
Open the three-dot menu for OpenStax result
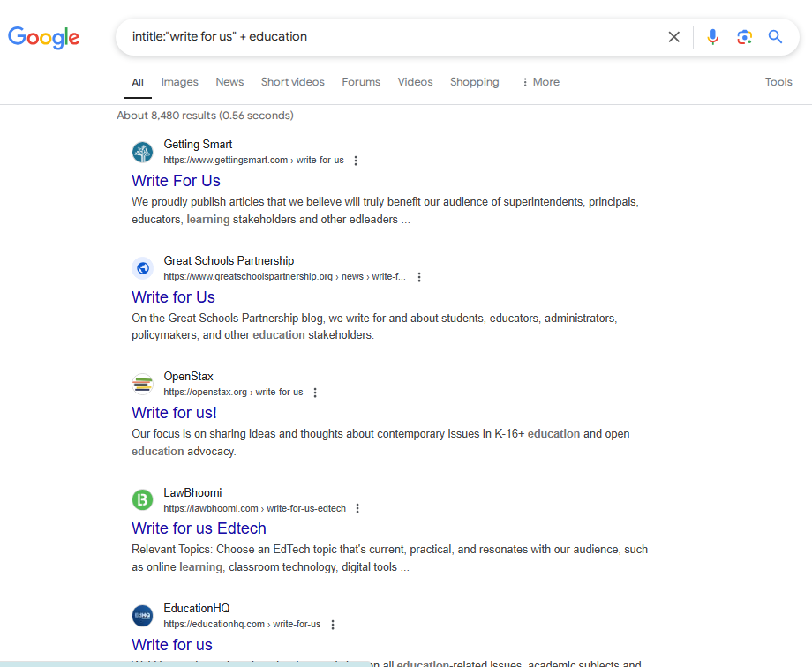click(x=315, y=393)
